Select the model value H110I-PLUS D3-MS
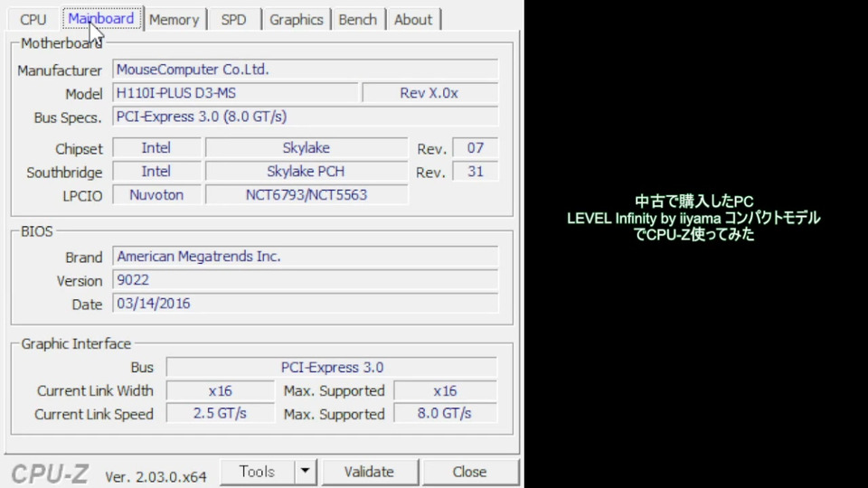868x488 pixels. pyautogui.click(x=236, y=93)
